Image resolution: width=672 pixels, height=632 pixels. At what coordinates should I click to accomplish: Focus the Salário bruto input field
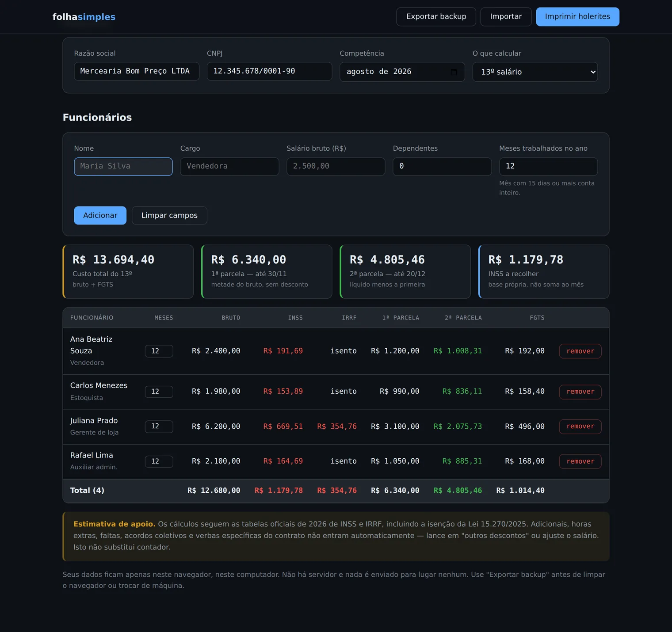click(336, 167)
